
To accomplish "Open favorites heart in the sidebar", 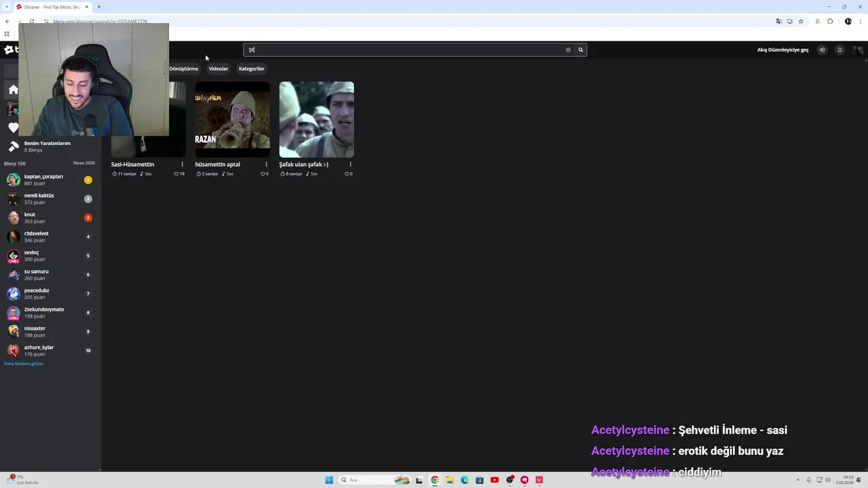I will click(13, 127).
